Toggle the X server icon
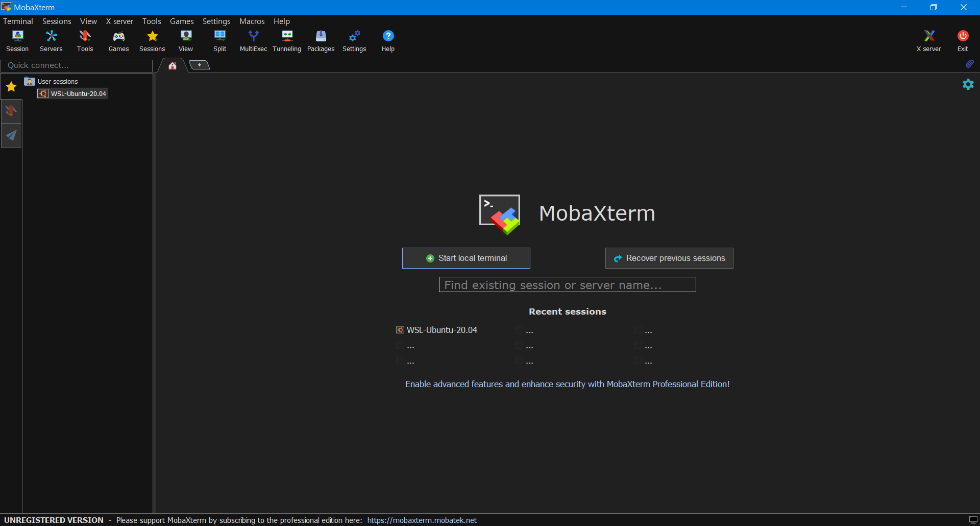980x526 pixels. [x=929, y=41]
